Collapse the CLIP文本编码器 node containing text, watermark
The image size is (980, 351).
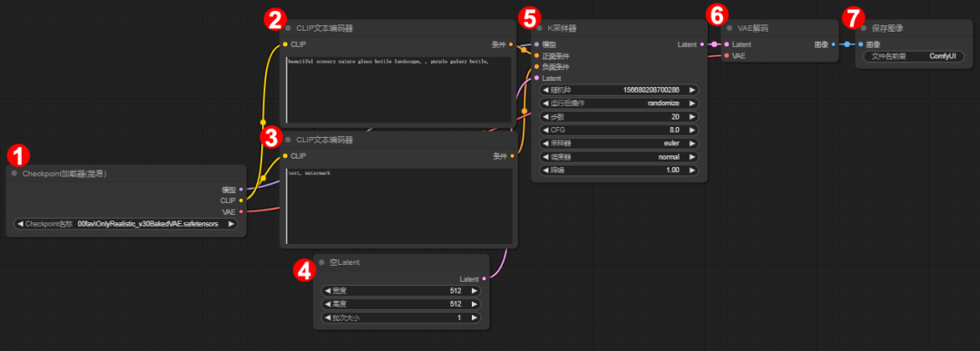289,140
